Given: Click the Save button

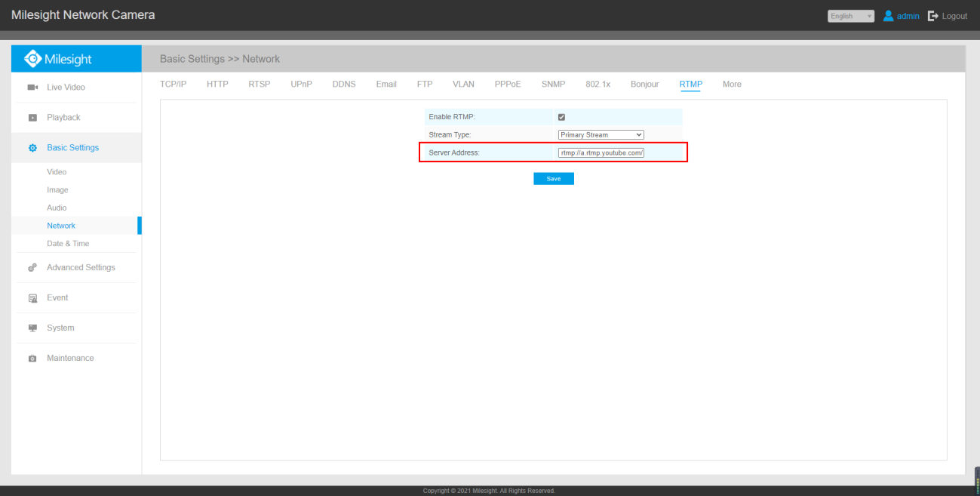Looking at the screenshot, I should click(554, 179).
